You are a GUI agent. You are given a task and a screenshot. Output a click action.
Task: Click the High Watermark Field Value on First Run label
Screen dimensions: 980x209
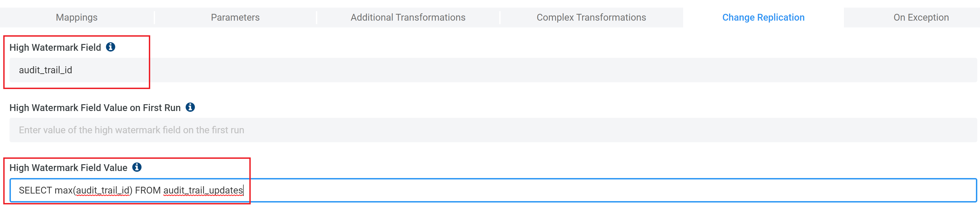[95, 108]
